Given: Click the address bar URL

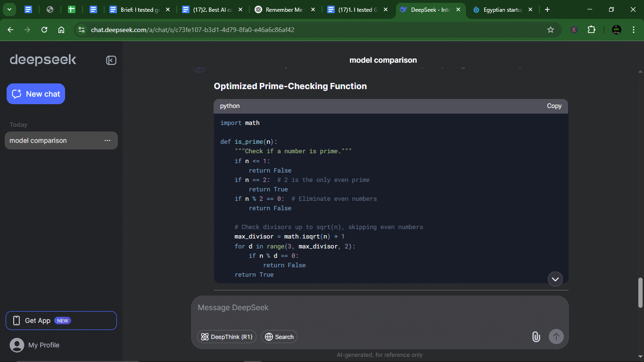Looking at the screenshot, I should (x=192, y=30).
